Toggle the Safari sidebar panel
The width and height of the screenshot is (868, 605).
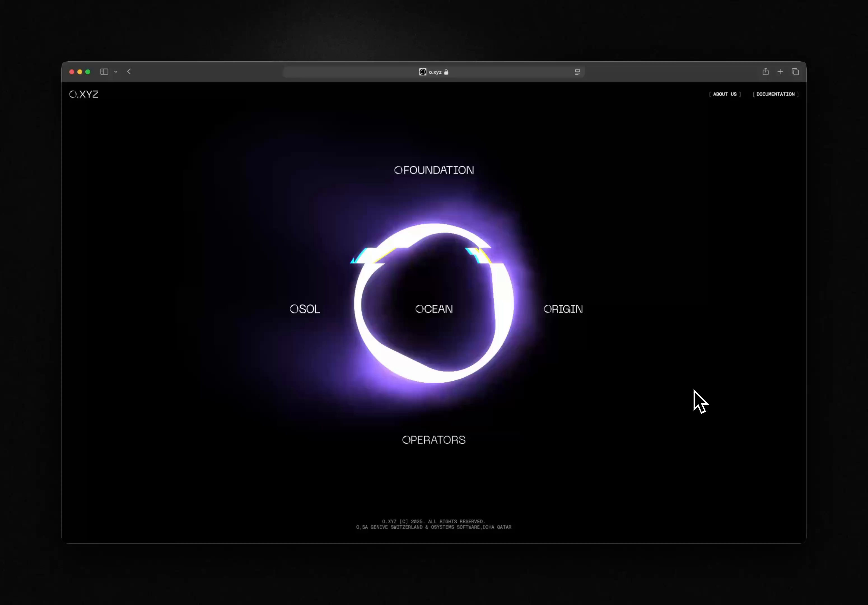coord(104,71)
